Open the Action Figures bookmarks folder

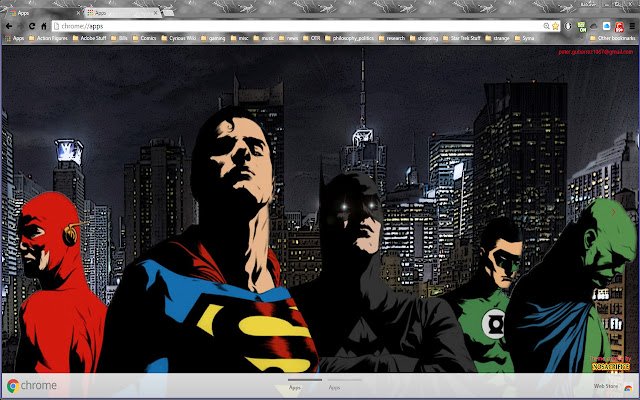click(x=49, y=38)
